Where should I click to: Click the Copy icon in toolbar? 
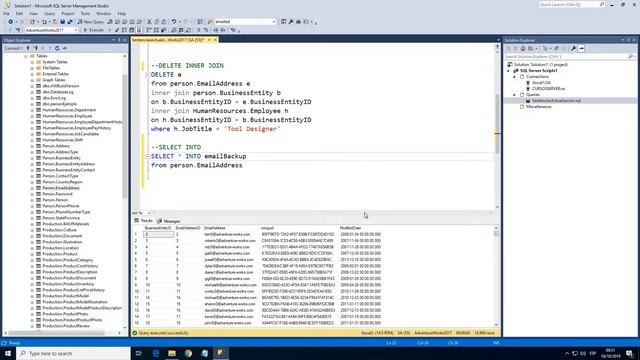156,22
